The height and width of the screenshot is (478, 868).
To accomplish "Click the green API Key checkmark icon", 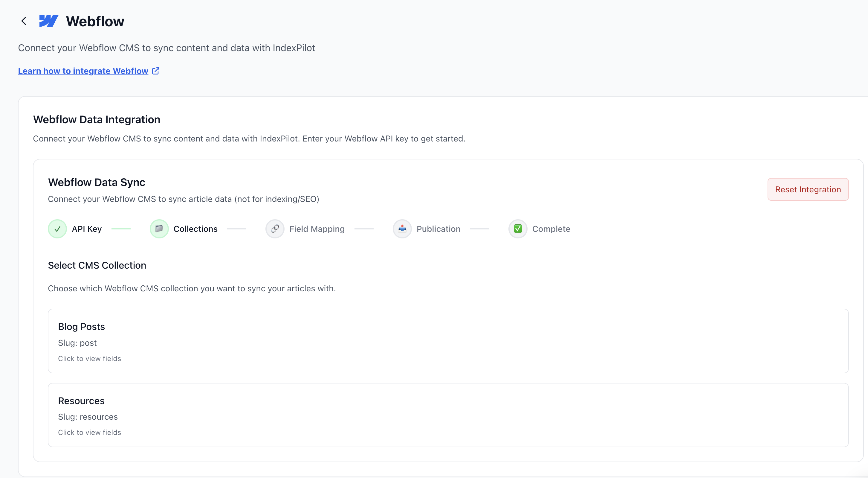I will 57,229.
